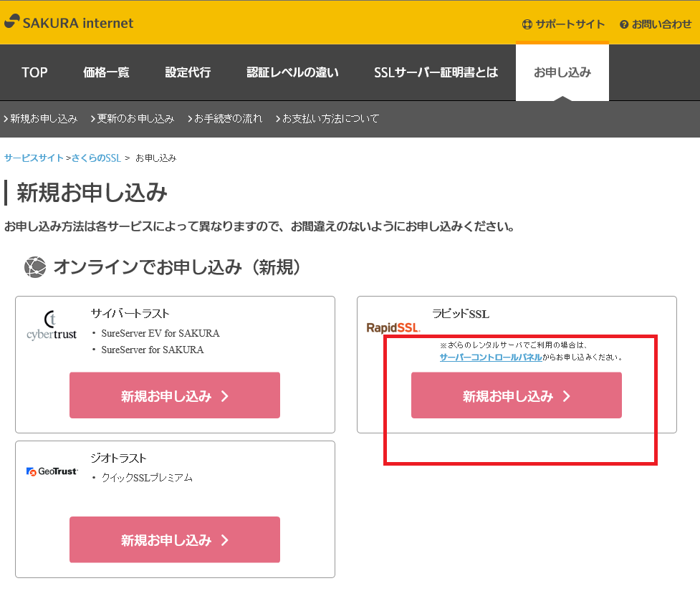700x591 pixels.
Task: Click the お申し込み breadcrumb text
Action: click(x=155, y=158)
